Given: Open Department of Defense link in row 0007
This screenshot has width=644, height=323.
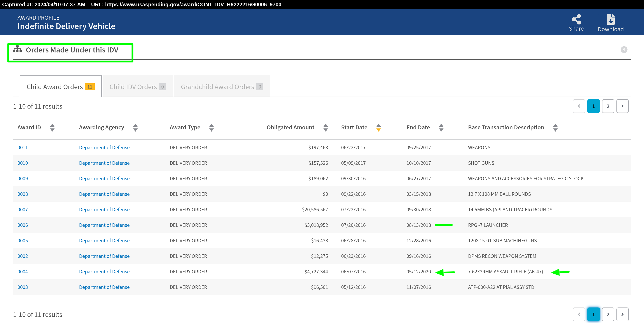Looking at the screenshot, I should click(x=104, y=210).
